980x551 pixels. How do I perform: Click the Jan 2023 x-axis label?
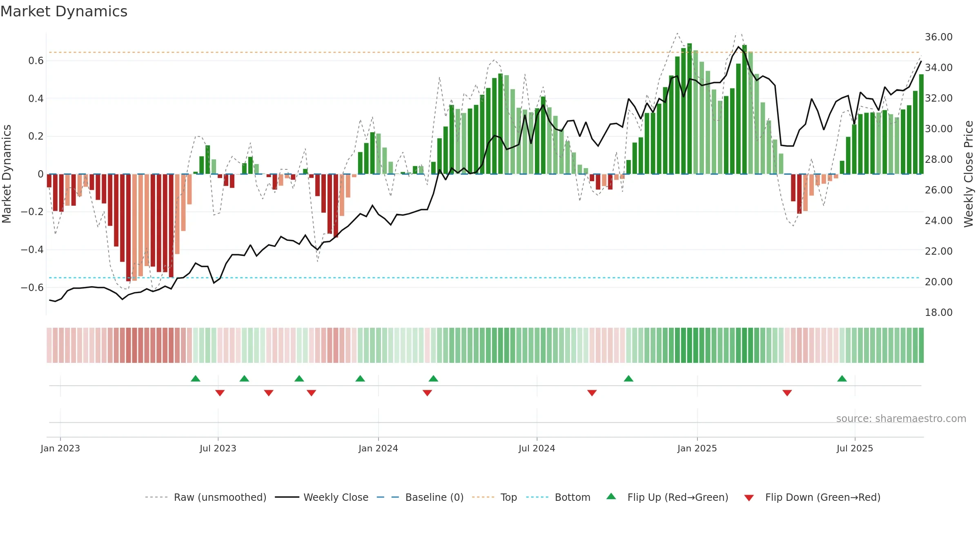point(60,448)
